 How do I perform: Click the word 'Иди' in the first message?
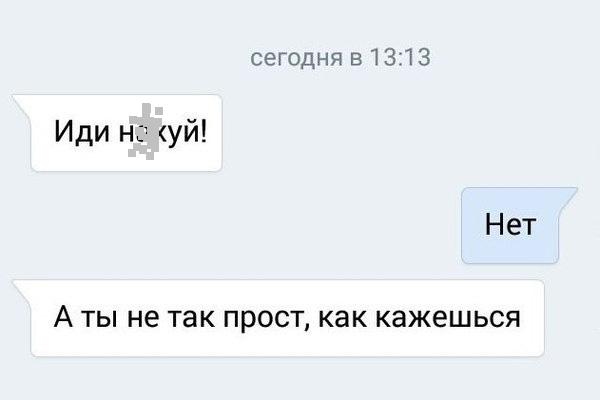tap(82, 131)
